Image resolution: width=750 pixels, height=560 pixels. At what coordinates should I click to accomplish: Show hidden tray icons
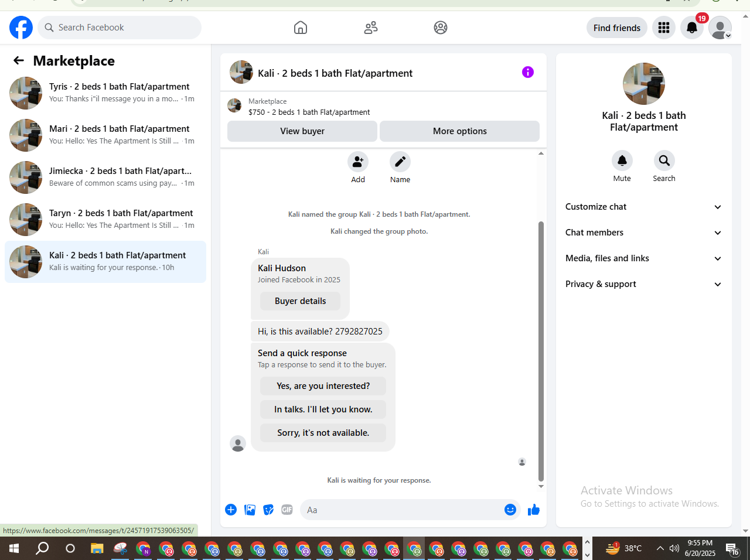[660, 549]
